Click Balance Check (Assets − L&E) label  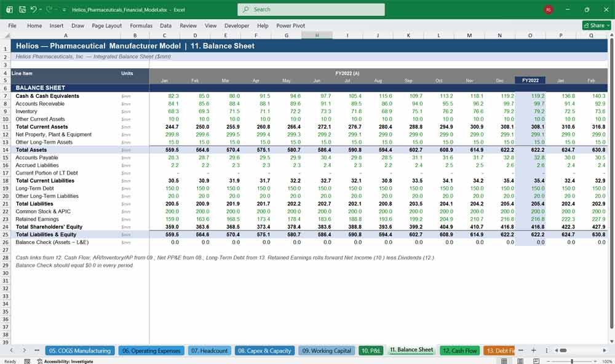[x=52, y=242]
